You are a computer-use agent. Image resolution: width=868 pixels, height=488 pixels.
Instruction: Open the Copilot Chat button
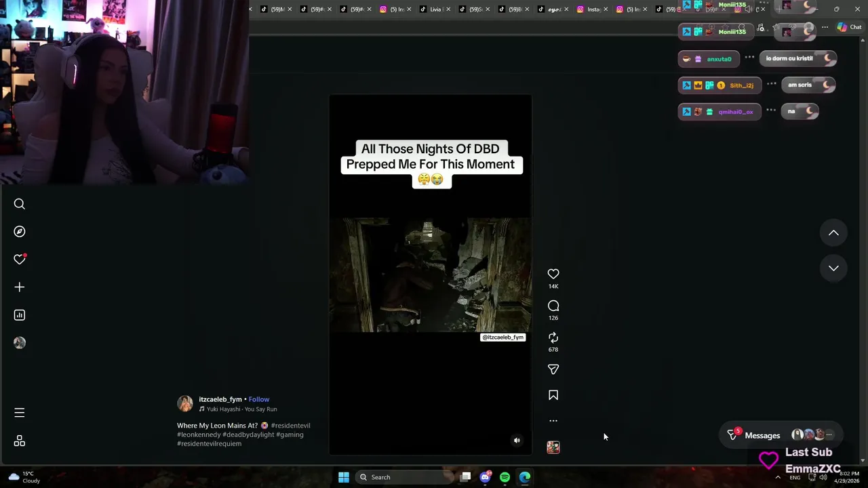click(x=849, y=27)
